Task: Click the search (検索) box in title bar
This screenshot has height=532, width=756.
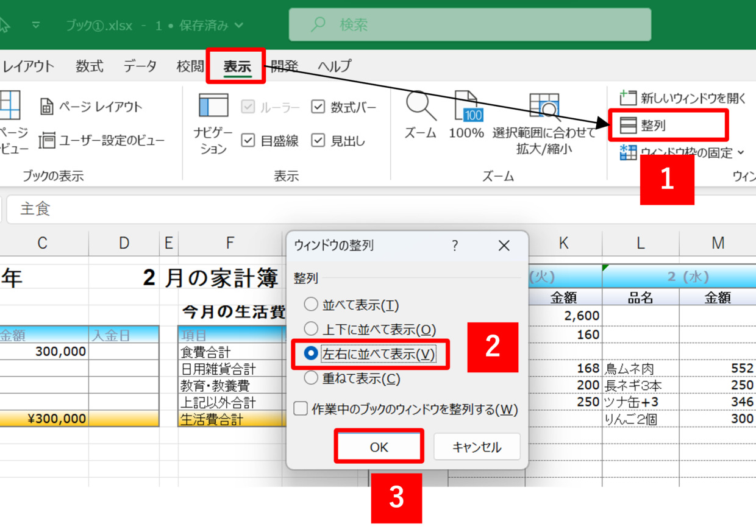Action: coord(469,25)
